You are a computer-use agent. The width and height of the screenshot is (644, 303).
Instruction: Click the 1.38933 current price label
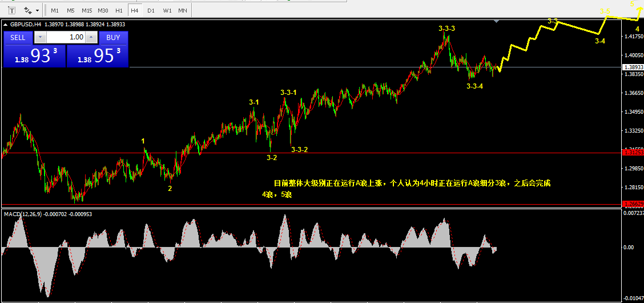[633, 67]
